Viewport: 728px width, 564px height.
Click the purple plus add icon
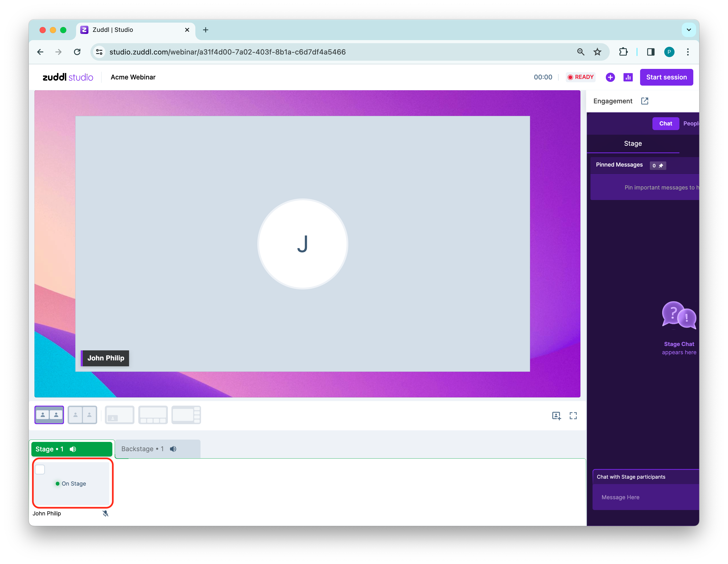(x=610, y=77)
